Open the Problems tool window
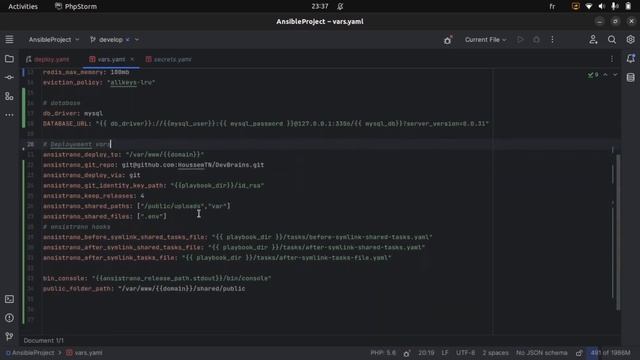 pos(9,318)
